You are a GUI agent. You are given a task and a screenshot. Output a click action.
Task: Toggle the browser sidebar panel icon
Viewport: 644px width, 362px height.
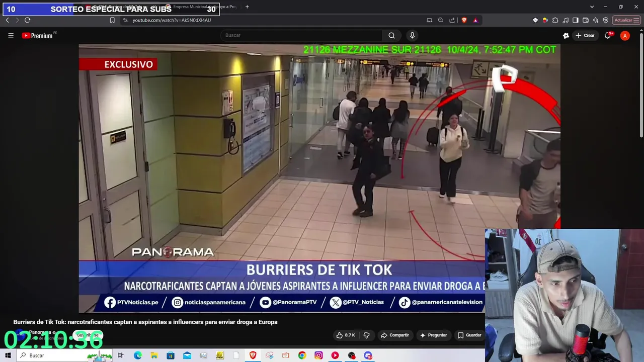(576, 20)
